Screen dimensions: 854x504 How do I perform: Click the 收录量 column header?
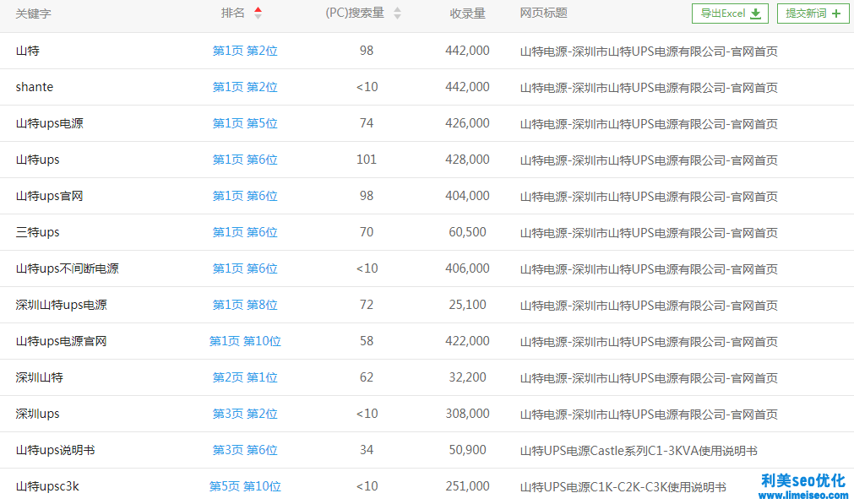point(467,14)
